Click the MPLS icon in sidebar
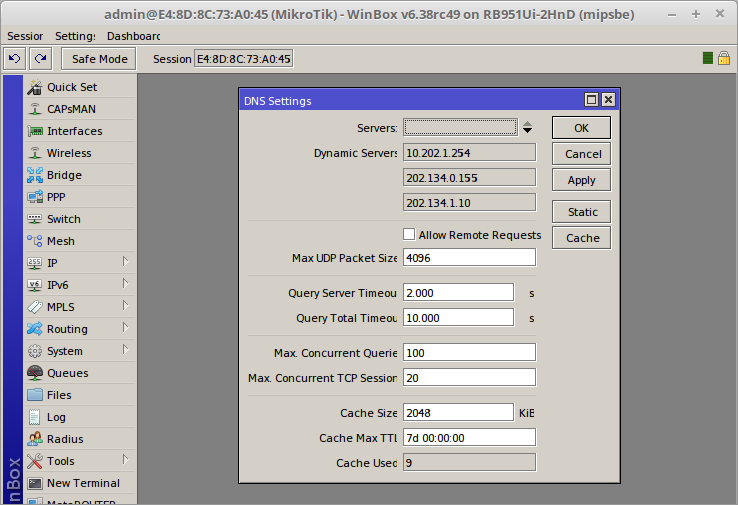Image resolution: width=738 pixels, height=505 pixels. click(x=35, y=307)
